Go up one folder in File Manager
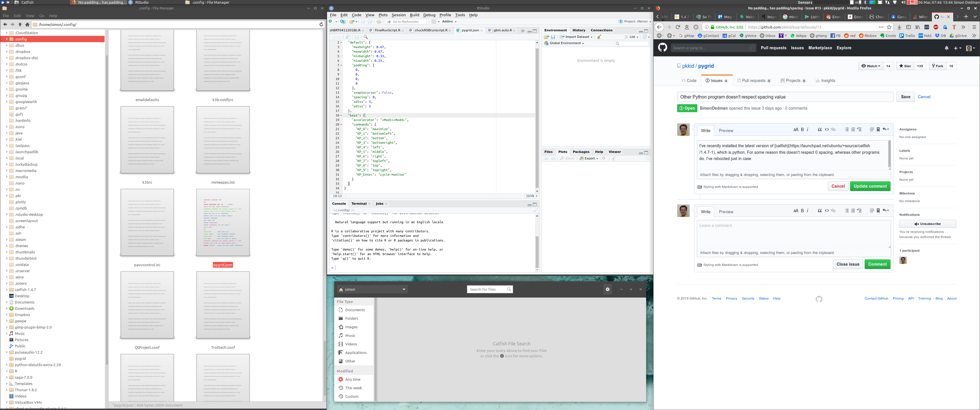The image size is (980, 410). pos(20,24)
